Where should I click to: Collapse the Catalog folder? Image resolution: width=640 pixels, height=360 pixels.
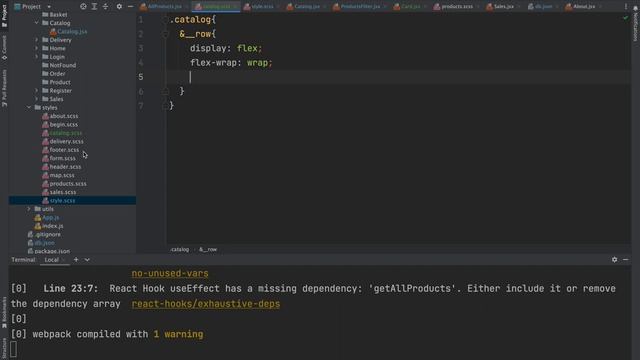point(37,23)
